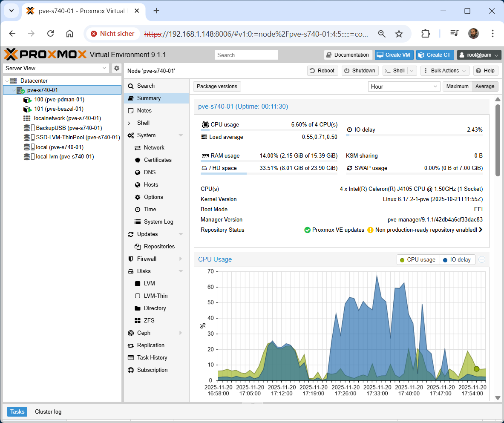
Task: Collapse the Datacenter tree node
Action: tap(7, 81)
